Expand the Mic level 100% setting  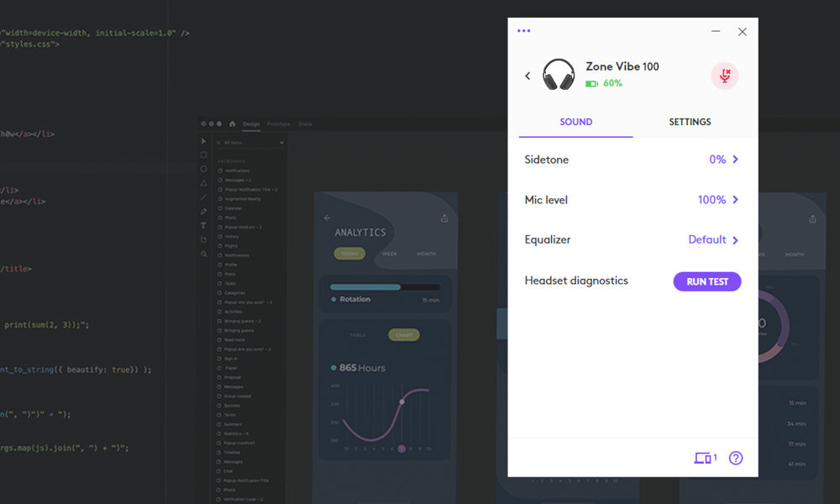pos(633,200)
